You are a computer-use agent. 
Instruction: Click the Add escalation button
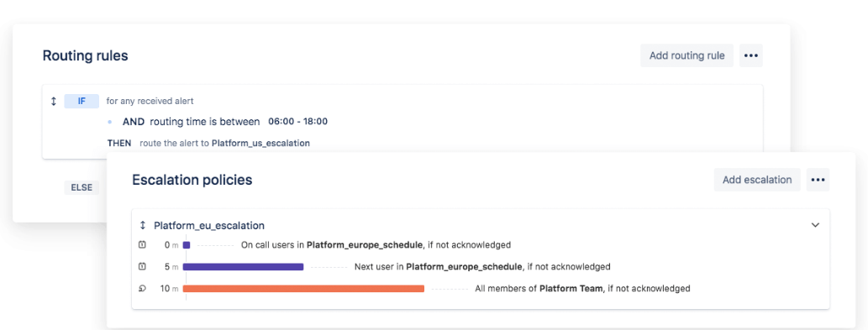[757, 180]
